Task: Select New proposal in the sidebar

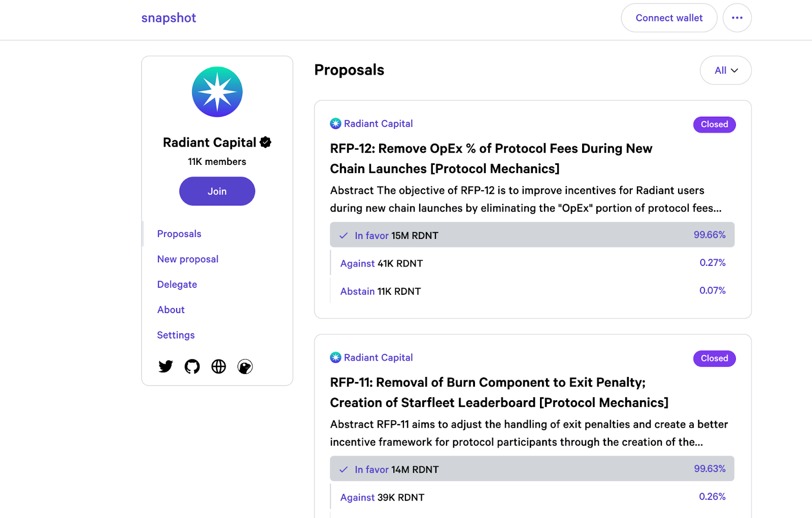Action: click(188, 259)
